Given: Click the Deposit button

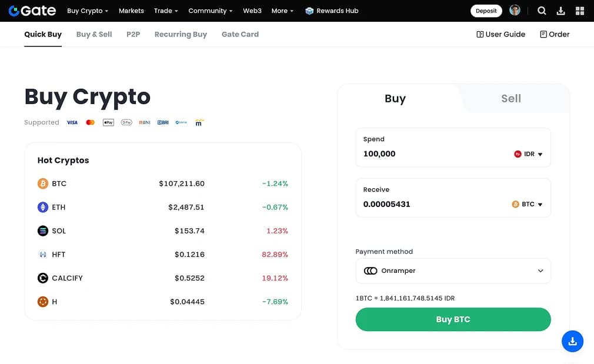Looking at the screenshot, I should 486,11.
